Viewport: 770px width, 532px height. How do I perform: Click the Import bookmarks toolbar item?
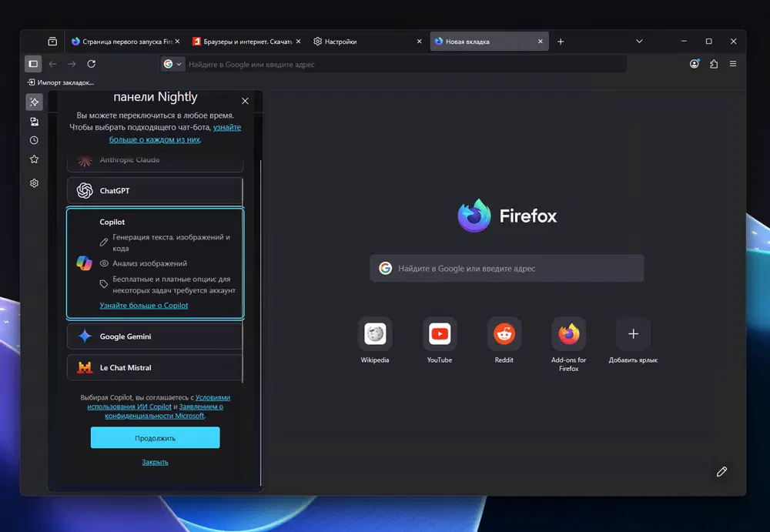[60, 82]
